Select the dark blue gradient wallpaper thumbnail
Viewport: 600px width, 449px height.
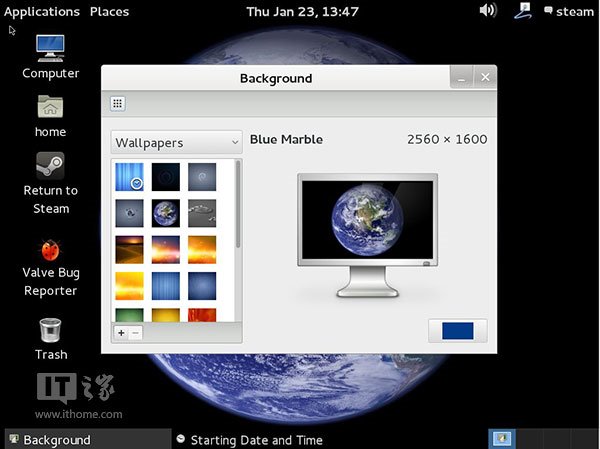click(x=202, y=286)
